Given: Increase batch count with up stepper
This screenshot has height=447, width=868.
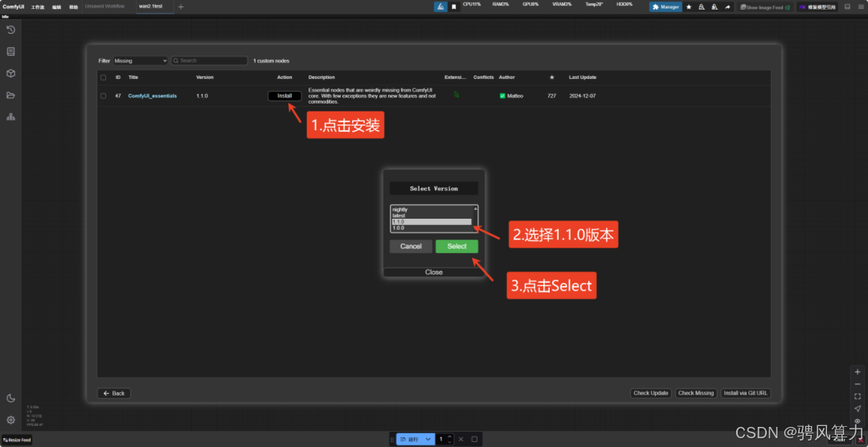Looking at the screenshot, I should pyautogui.click(x=449, y=437).
